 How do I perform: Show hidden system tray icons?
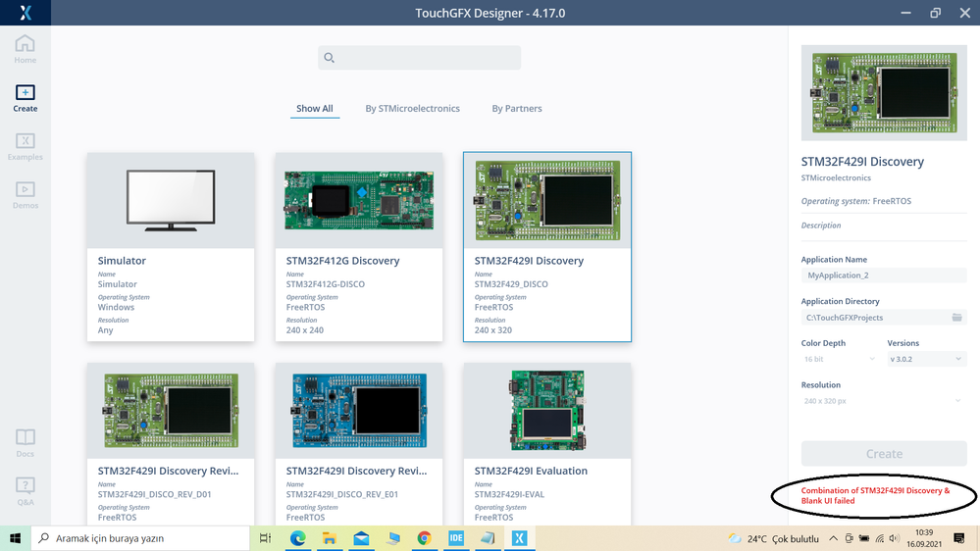833,538
